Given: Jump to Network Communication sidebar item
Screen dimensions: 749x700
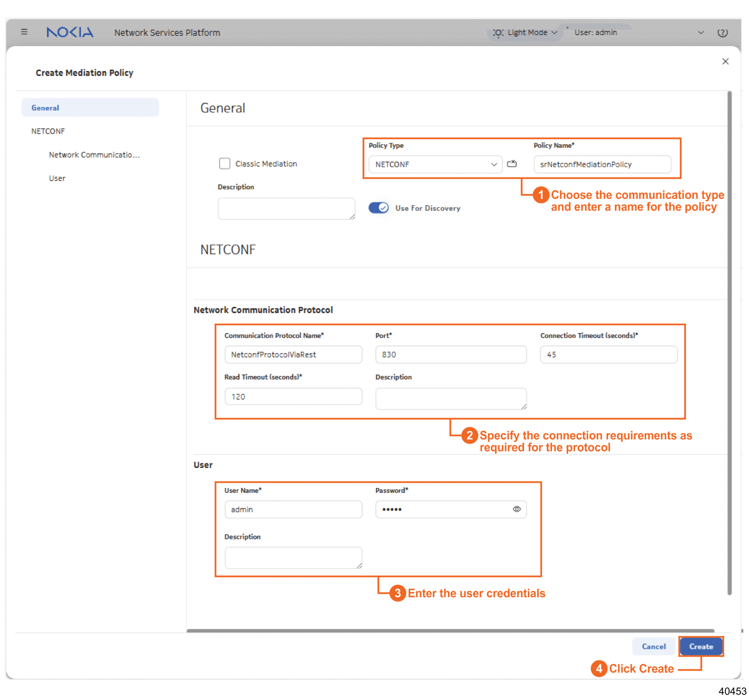Looking at the screenshot, I should 94,155.
